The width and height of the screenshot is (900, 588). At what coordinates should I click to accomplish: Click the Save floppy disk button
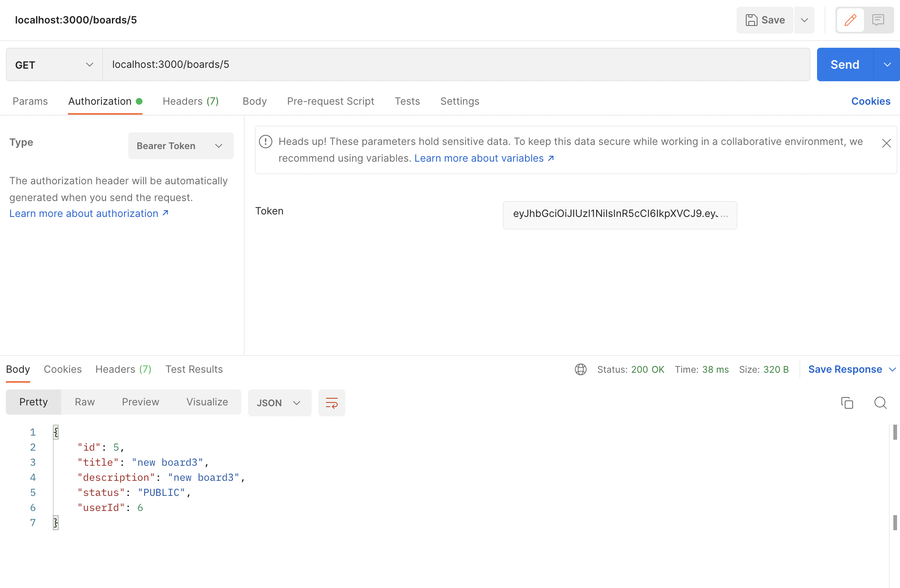(x=765, y=20)
